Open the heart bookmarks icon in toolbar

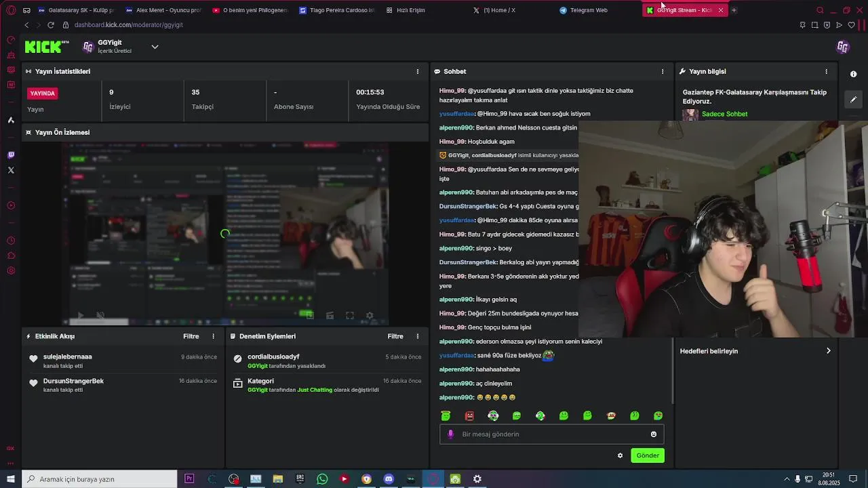(x=852, y=25)
